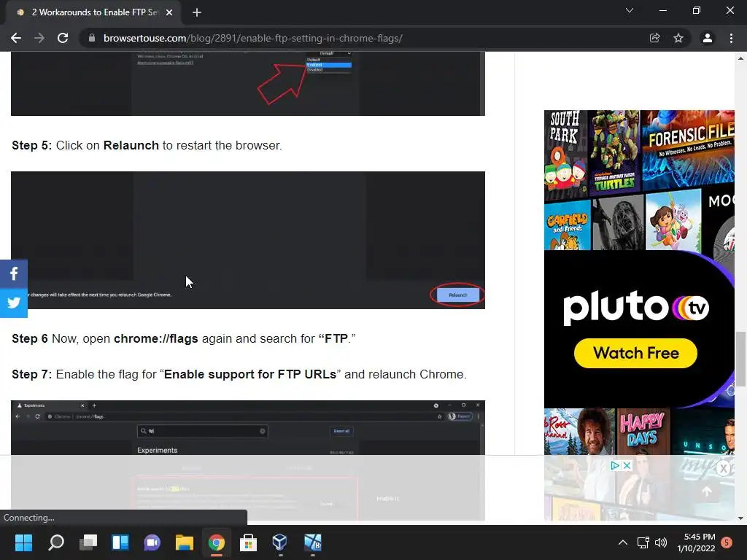This screenshot has width=747, height=560.
Task: Click the South Park poster in the ad
Action: tap(565, 153)
